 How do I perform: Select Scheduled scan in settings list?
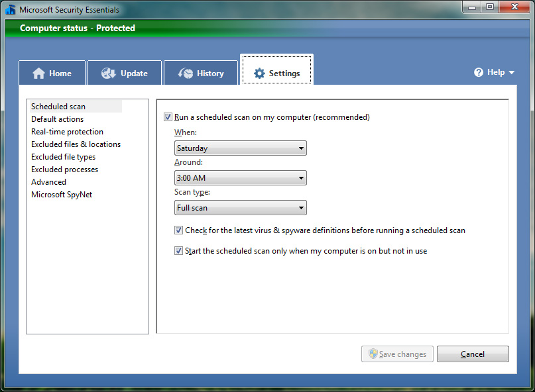(x=76, y=107)
